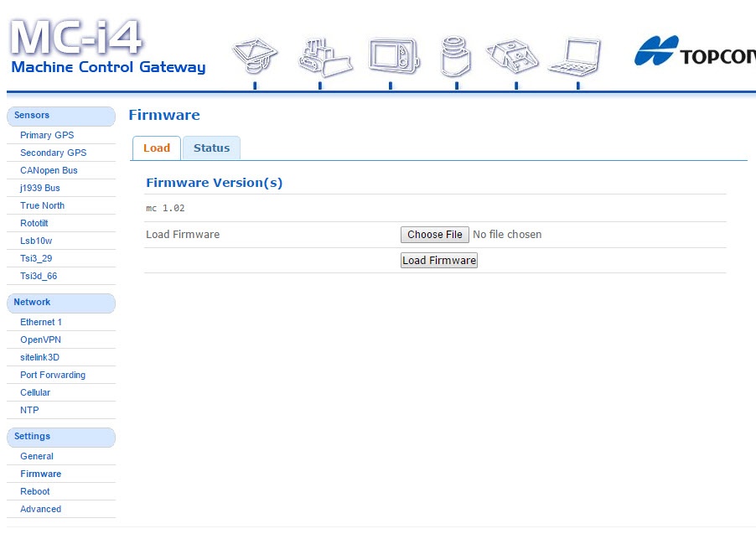756x534 pixels.
Task: Open sitelink3D network page
Action: [39, 357]
